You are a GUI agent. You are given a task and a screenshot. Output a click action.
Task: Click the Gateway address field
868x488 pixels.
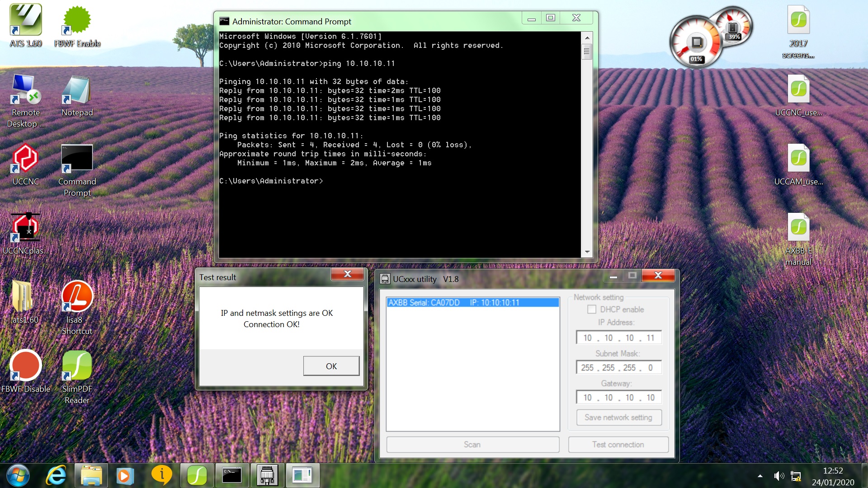click(x=618, y=398)
